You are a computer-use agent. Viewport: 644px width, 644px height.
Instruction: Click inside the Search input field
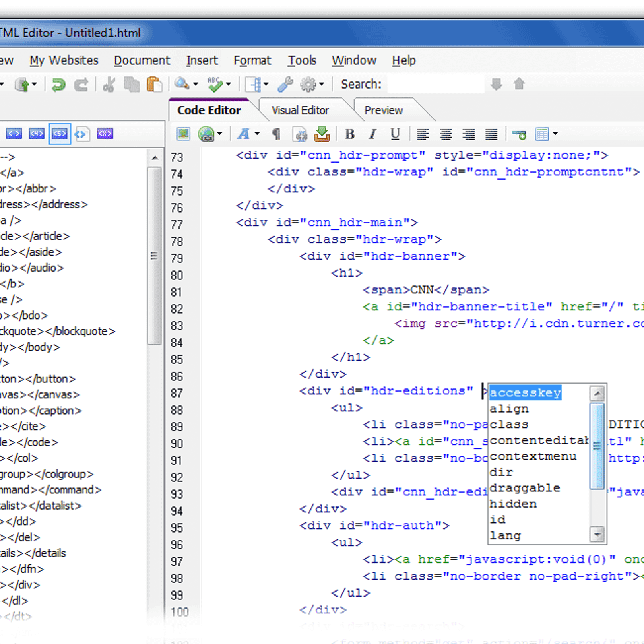(x=436, y=84)
